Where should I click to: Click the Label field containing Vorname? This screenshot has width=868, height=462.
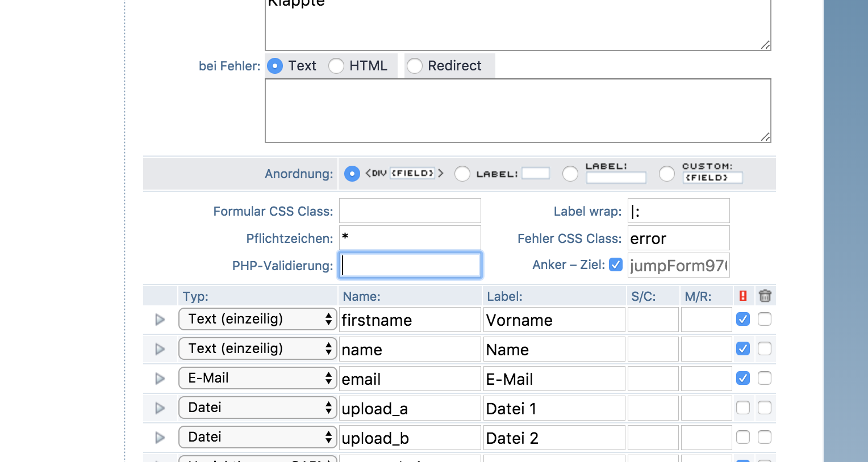554,320
